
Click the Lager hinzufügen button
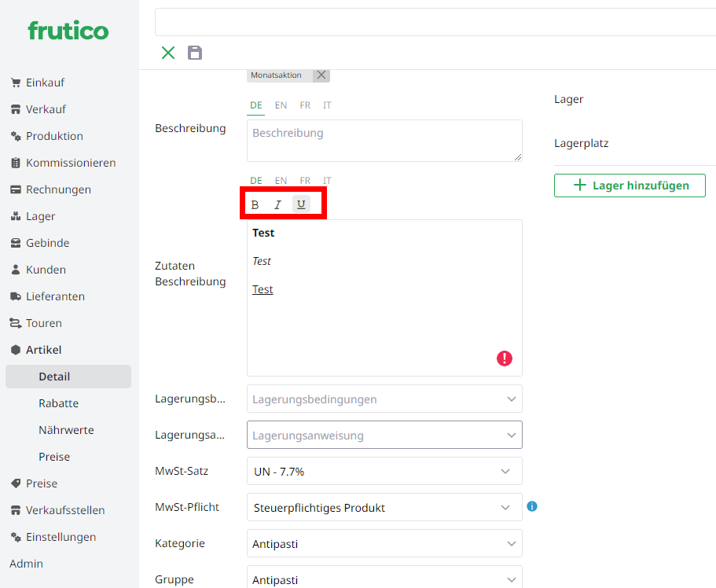(x=630, y=186)
